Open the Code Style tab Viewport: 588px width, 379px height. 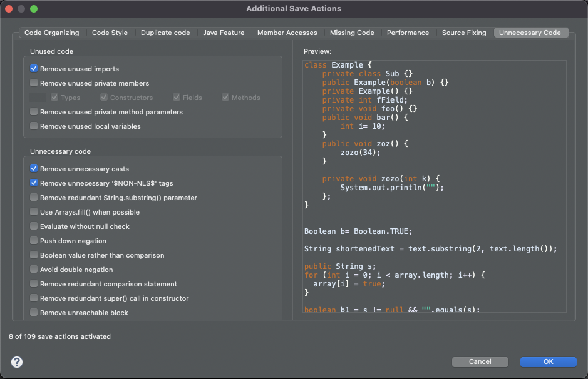pos(110,33)
